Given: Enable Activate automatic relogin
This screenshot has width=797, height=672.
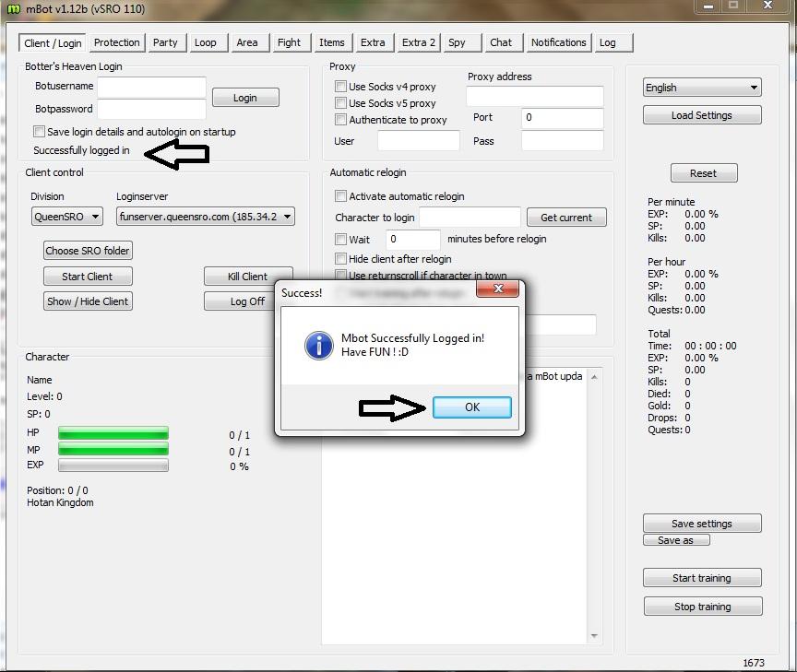Looking at the screenshot, I should click(340, 196).
